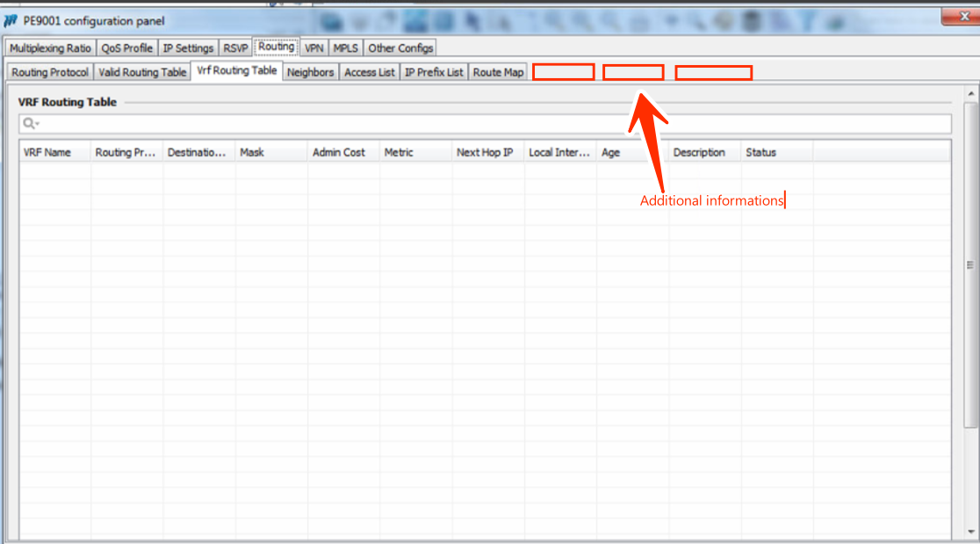Viewport: 980px width, 544px height.
Task: Click the Next Hop IP column header
Action: [485, 153]
